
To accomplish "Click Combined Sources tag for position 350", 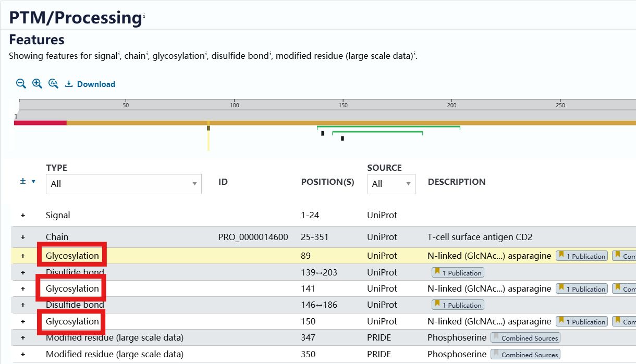I will click(525, 355).
